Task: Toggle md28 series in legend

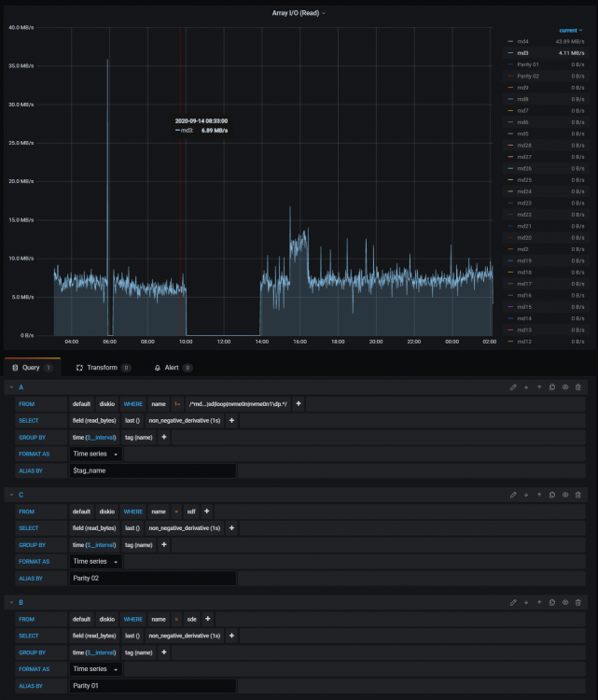Action: coord(524,146)
